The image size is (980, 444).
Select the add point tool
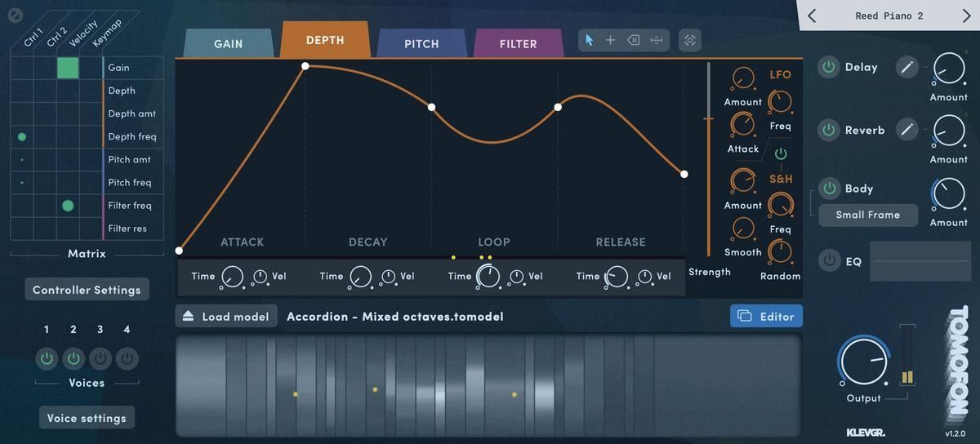click(610, 40)
